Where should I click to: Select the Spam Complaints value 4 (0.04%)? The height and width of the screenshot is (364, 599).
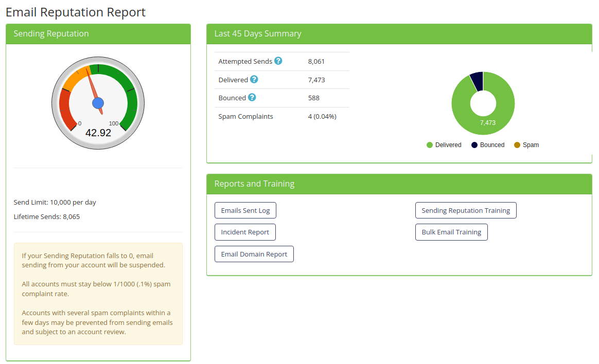pyautogui.click(x=322, y=116)
